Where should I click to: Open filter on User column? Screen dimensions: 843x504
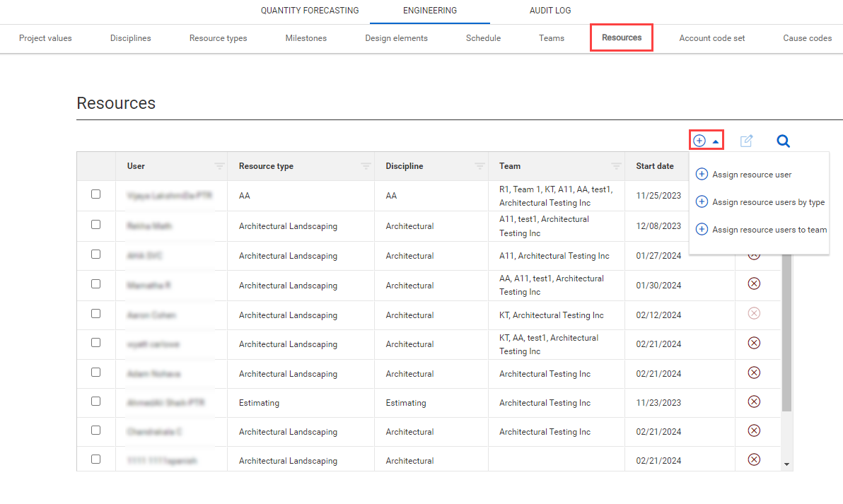220,166
